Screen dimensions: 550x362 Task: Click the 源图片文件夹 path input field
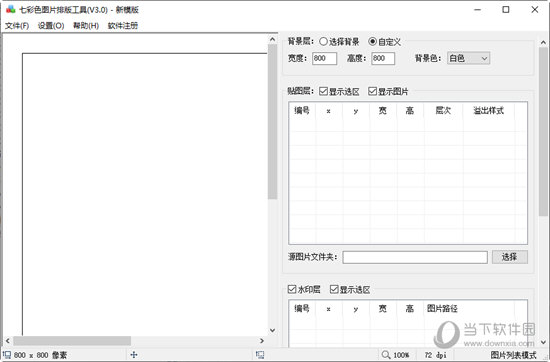point(415,257)
